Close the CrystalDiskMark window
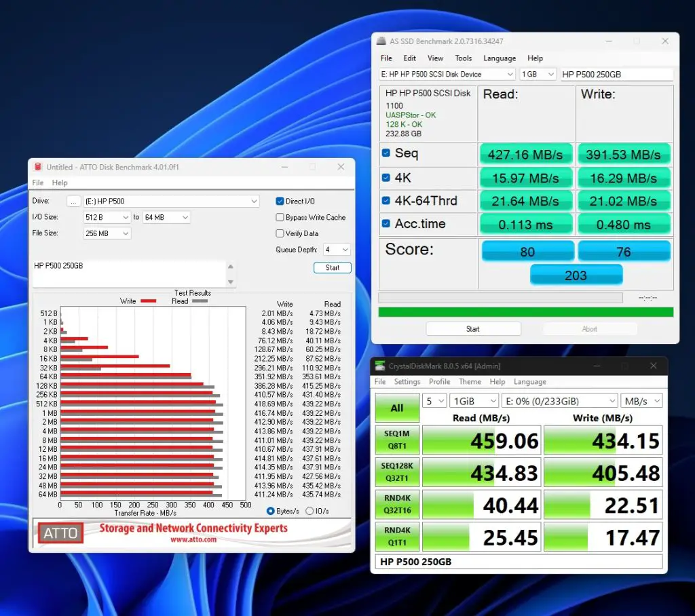 tap(654, 366)
